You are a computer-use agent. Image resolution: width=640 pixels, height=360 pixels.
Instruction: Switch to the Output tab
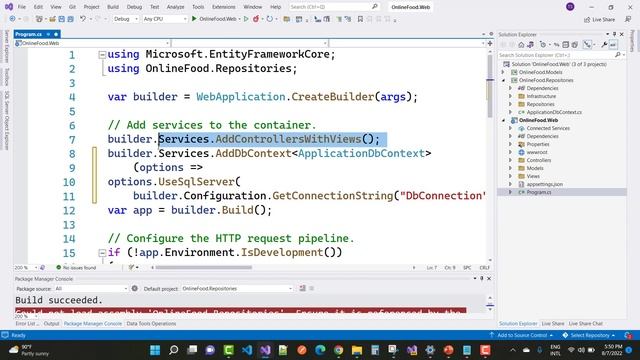51,324
